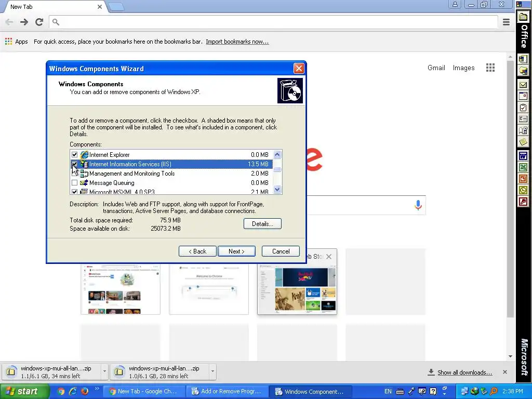Click the New Note sticky icon
Image resolution: width=532 pixels, height=399 pixels.
click(x=523, y=141)
